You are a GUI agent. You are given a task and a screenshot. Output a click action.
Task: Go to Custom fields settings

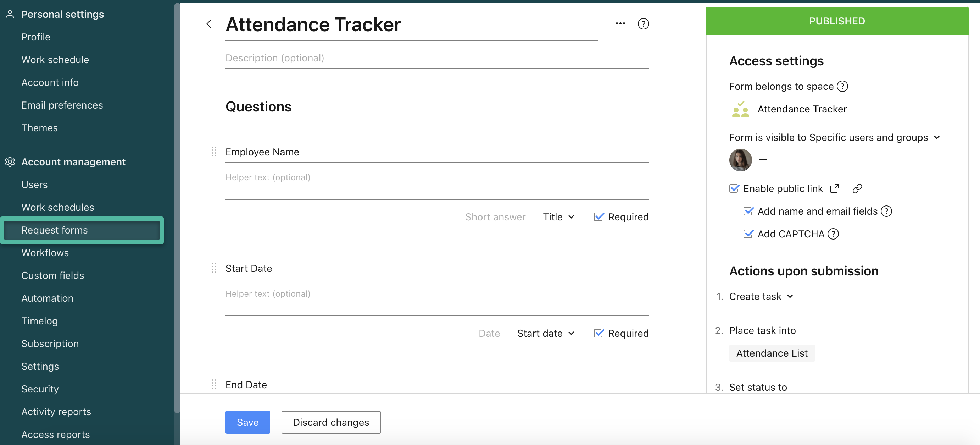click(x=52, y=275)
